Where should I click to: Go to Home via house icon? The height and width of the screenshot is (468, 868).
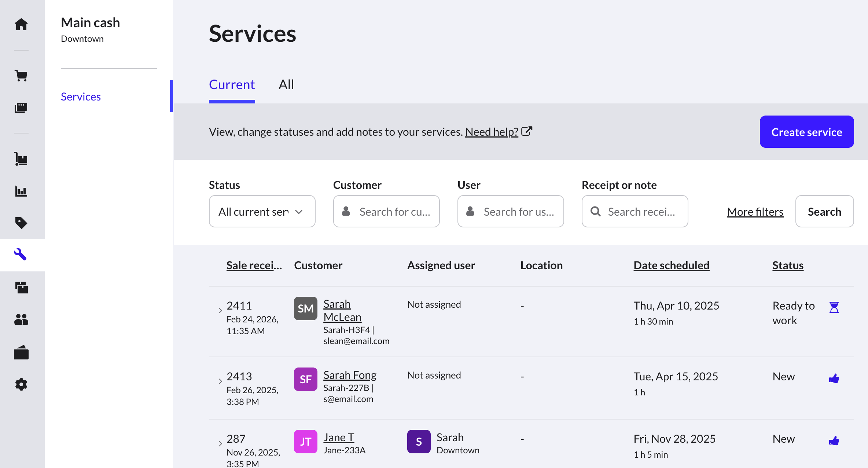(21, 24)
